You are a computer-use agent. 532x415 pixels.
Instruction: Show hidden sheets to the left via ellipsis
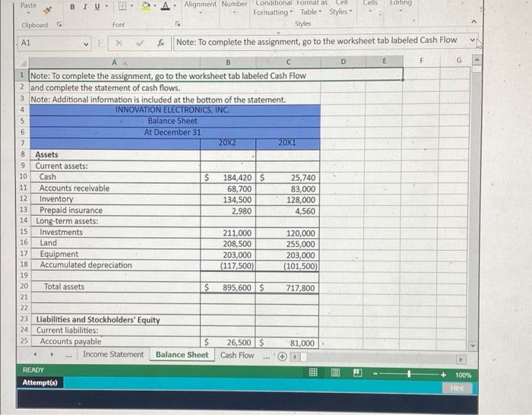[x=69, y=356]
